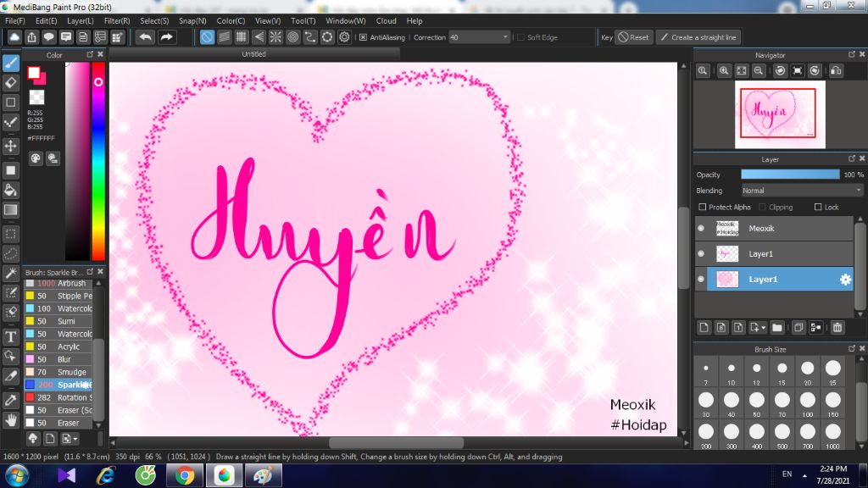Viewport: 868px width, 488px height.
Task: Click the Undo arrow in toolbar
Action: pos(146,37)
